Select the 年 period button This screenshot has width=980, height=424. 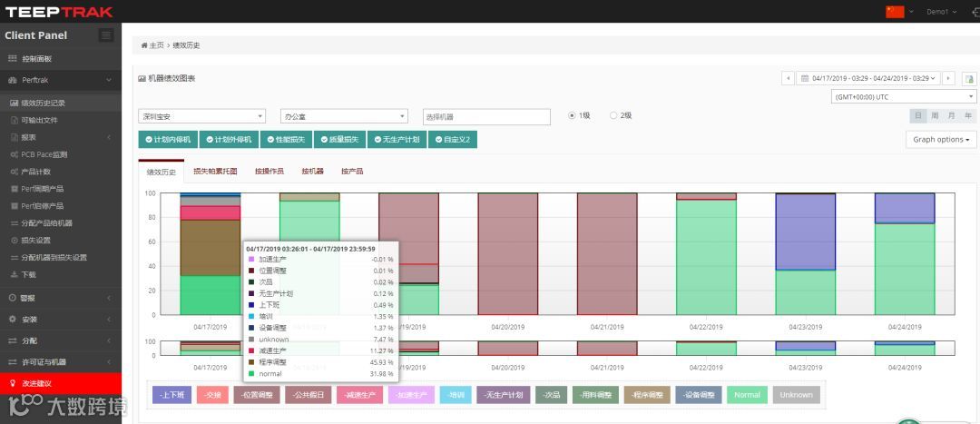pyautogui.click(x=967, y=115)
